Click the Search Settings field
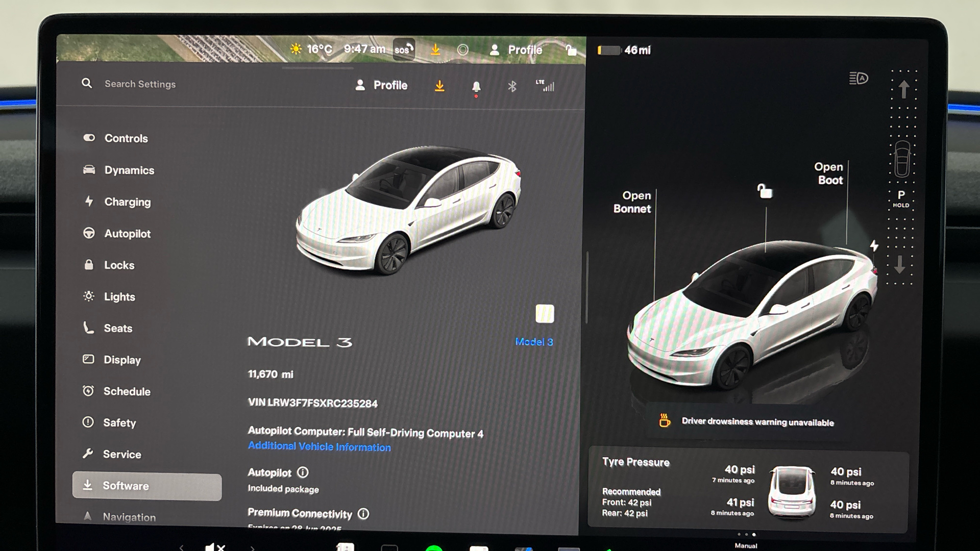The height and width of the screenshot is (551, 980). click(x=140, y=84)
